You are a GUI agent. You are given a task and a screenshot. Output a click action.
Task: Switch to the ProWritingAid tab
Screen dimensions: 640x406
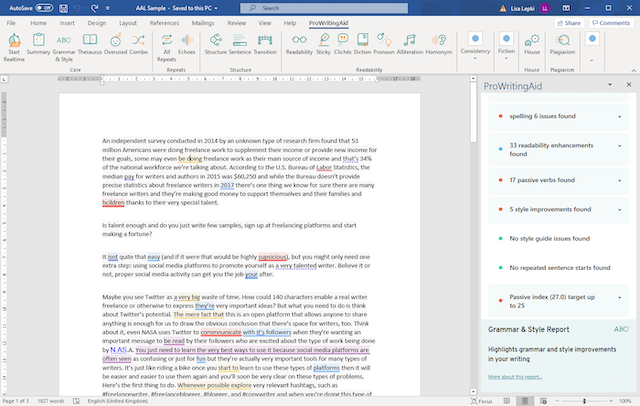click(x=328, y=23)
